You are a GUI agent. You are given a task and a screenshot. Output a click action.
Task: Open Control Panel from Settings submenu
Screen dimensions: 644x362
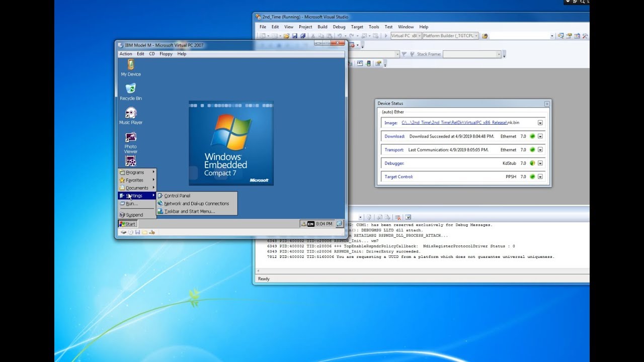click(197, 196)
